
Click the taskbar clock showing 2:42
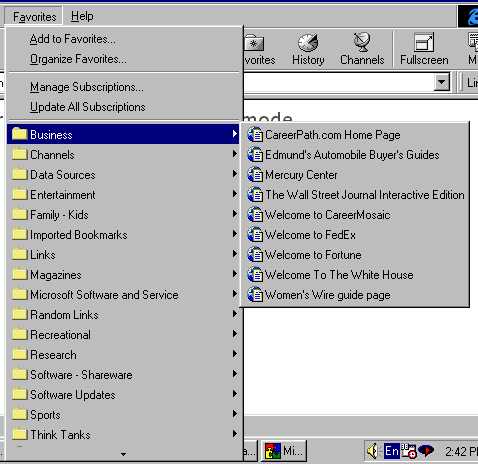click(461, 452)
